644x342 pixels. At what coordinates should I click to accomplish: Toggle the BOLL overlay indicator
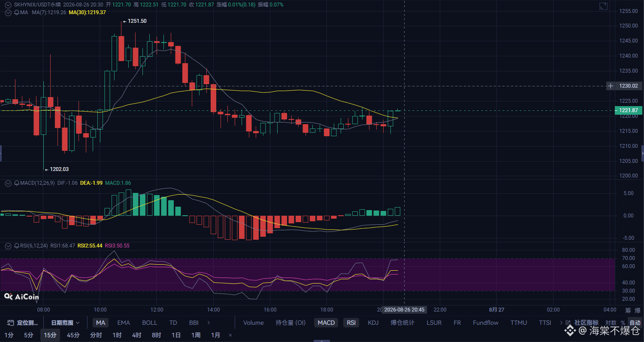pyautogui.click(x=150, y=323)
